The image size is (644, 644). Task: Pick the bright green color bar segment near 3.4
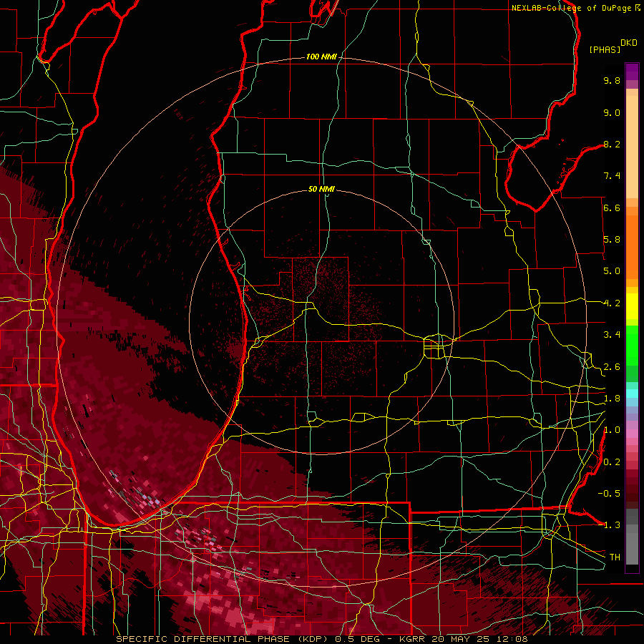[632, 345]
